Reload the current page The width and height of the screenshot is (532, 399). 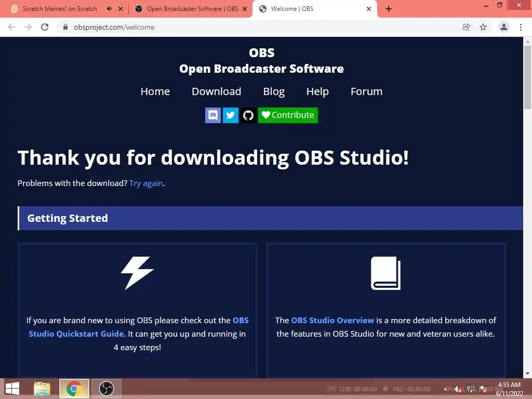45,27
